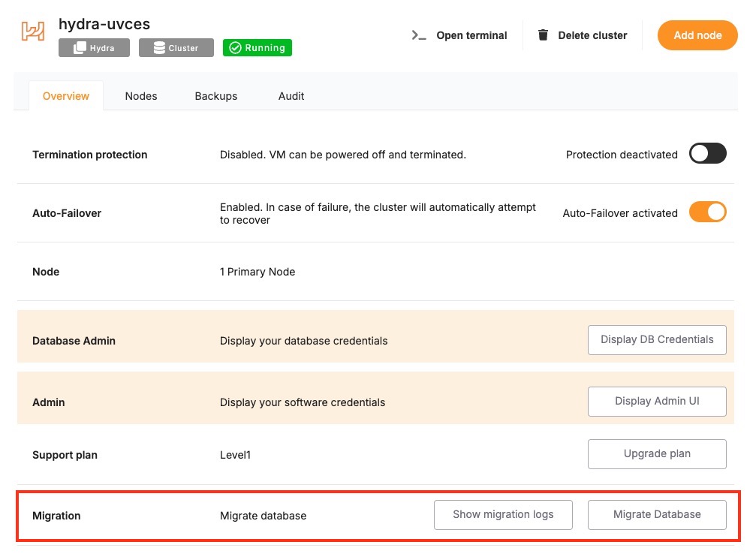Click the Migrate Database button

[x=657, y=514]
